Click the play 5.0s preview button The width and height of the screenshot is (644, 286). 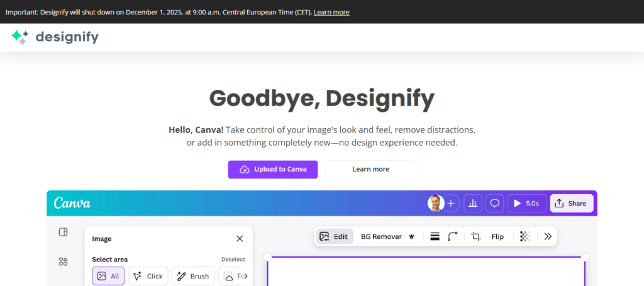(527, 203)
